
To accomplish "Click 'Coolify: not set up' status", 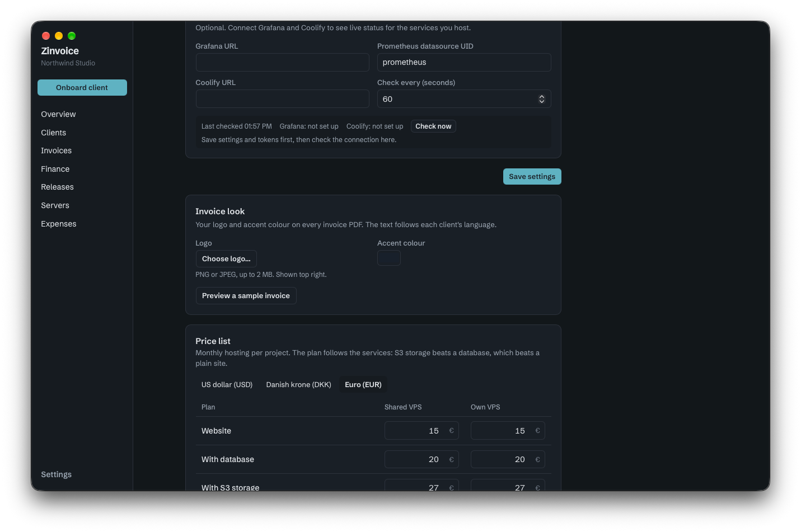I will 374,126.
